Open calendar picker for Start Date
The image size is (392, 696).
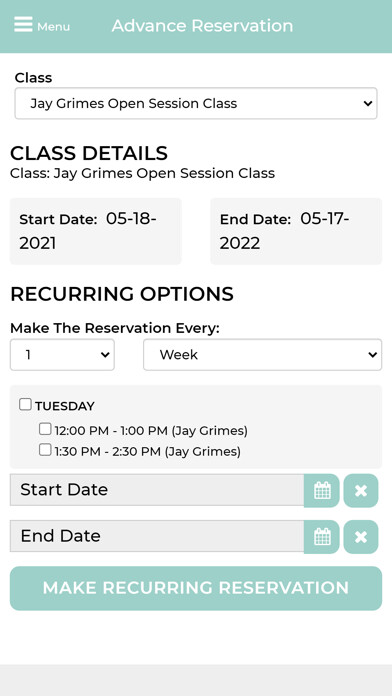(x=322, y=490)
